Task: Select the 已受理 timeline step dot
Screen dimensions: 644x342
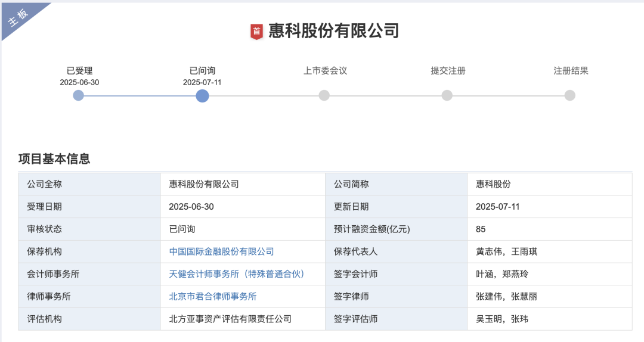Action: [x=79, y=96]
